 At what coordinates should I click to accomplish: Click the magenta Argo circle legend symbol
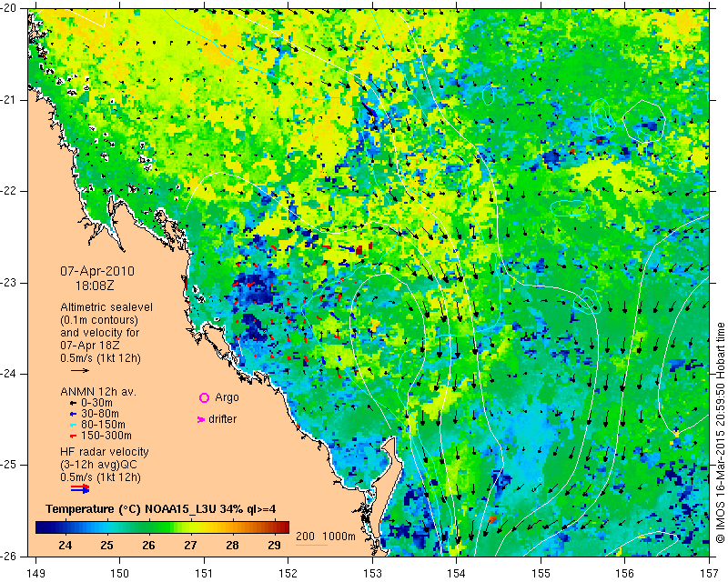point(204,397)
